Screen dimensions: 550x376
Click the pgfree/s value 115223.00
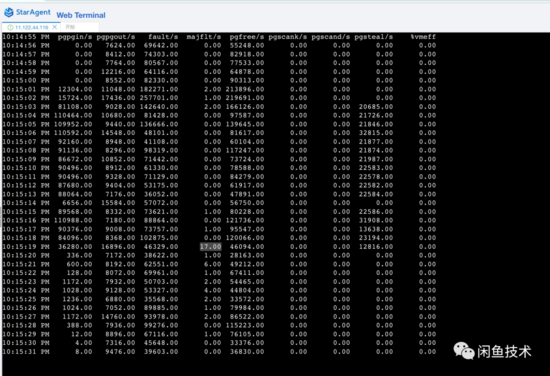(245, 325)
